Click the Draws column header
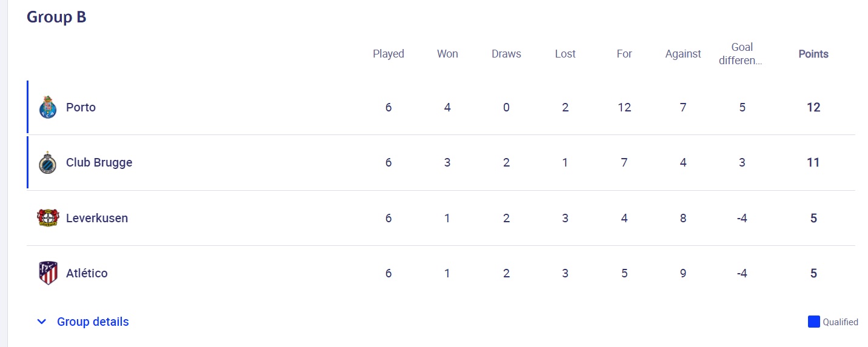 [506, 54]
